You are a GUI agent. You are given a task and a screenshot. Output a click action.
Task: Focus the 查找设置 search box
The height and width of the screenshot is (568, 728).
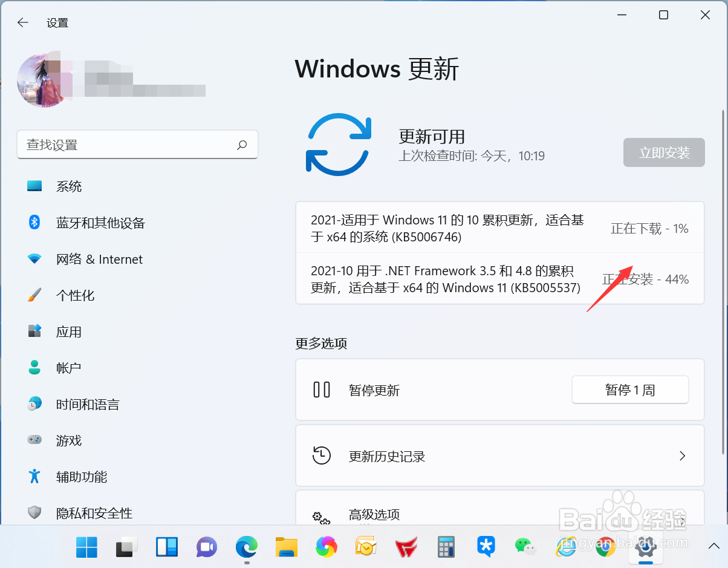[137, 145]
